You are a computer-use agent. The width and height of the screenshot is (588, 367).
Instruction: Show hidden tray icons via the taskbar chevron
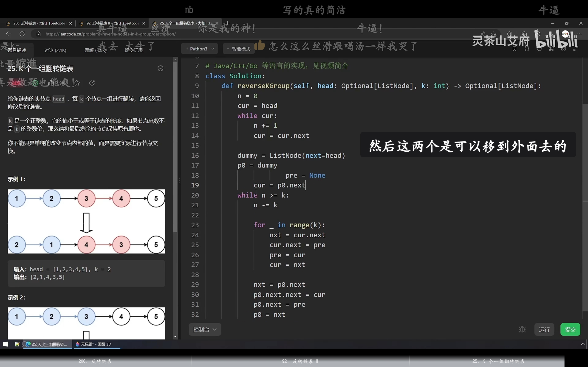click(582, 344)
